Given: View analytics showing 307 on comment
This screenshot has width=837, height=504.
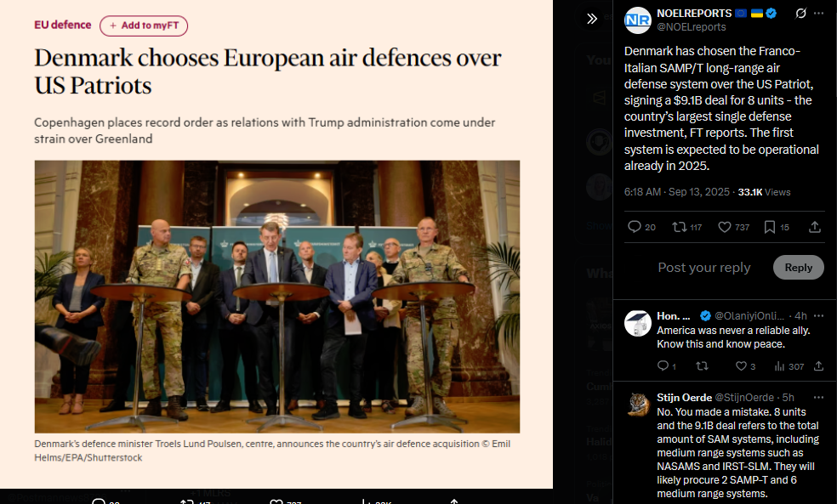Looking at the screenshot, I should pyautogui.click(x=789, y=365).
